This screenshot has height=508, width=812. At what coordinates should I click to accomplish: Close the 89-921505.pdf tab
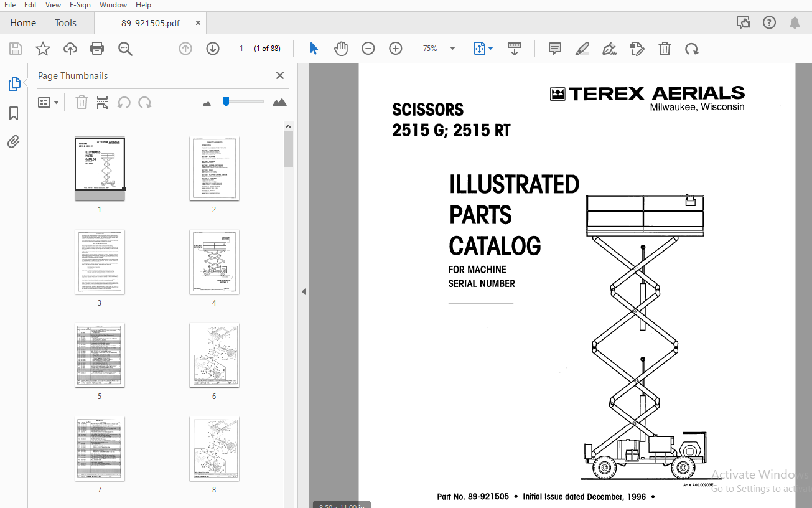click(x=198, y=23)
